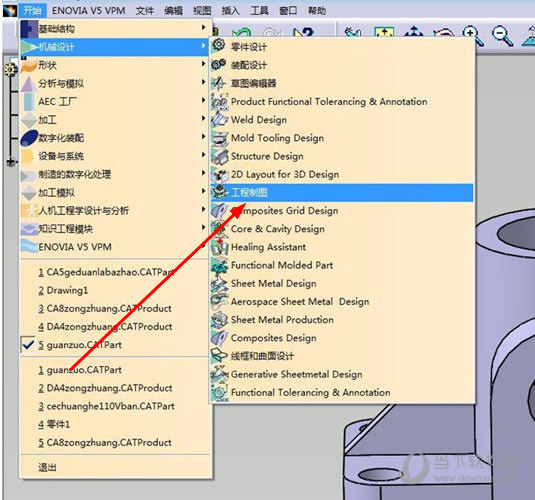
Task: Open the ENOVIA V5 VPM menu bar item
Action: pyautogui.click(x=88, y=11)
